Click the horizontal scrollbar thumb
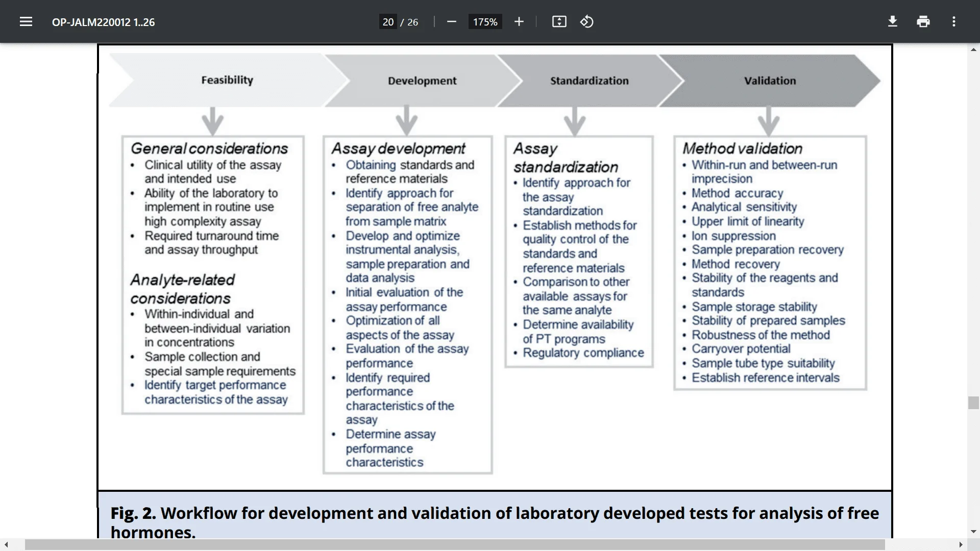Image resolution: width=980 pixels, height=551 pixels. [x=455, y=545]
